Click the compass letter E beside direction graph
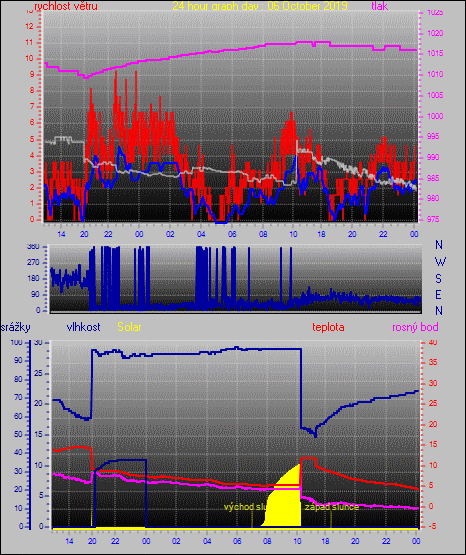466x555 pixels. click(x=438, y=295)
